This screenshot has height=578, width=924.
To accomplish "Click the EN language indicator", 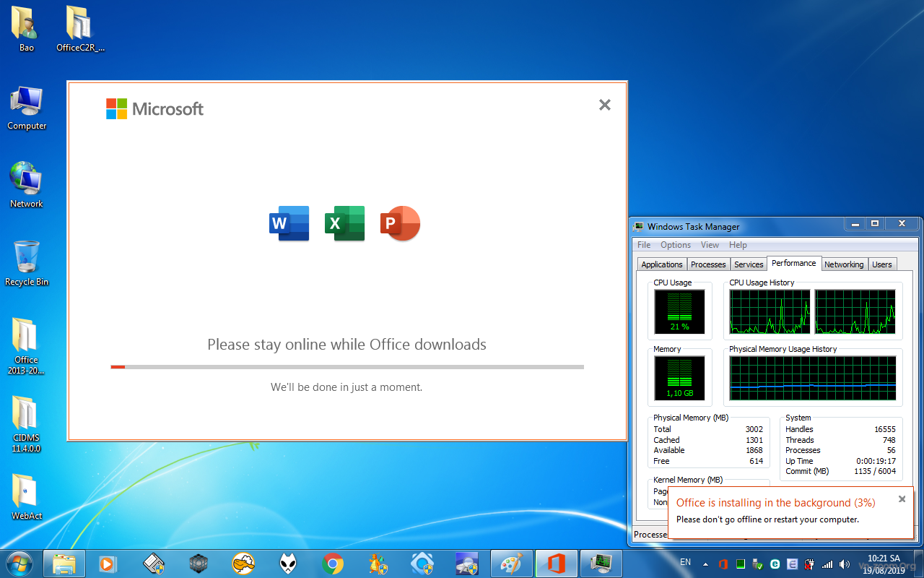I will 686,562.
